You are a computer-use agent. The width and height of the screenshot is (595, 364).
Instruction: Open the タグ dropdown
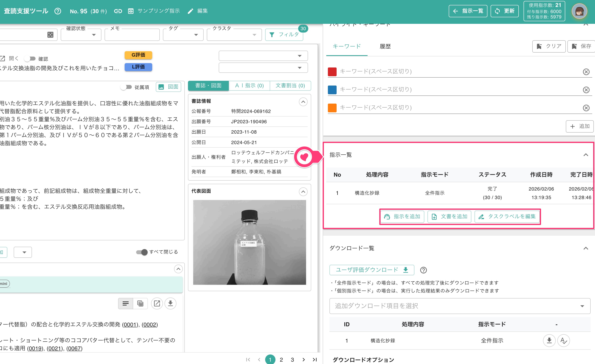click(x=183, y=35)
